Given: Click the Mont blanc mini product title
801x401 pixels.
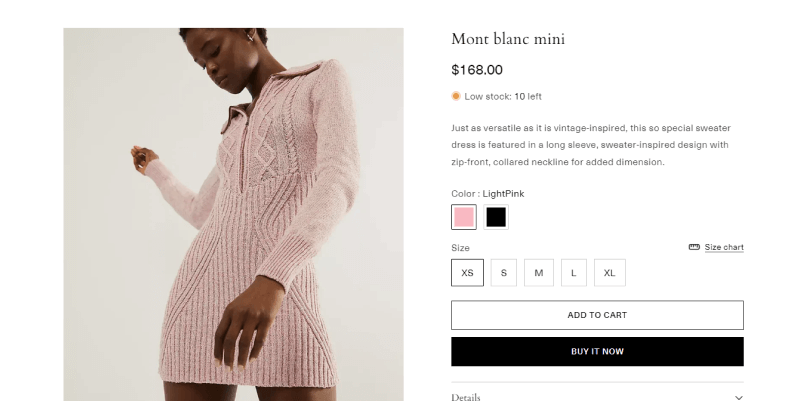Looking at the screenshot, I should [x=508, y=39].
